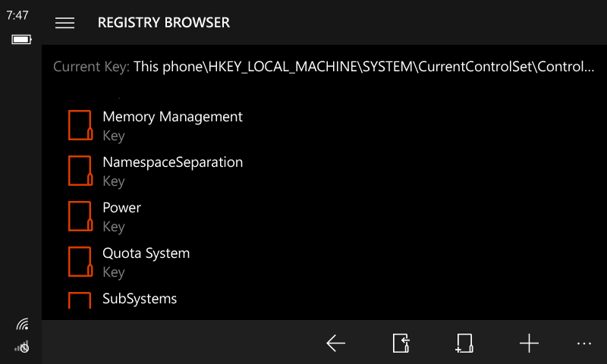Tap the Wi-Fi status icon

coord(22,325)
